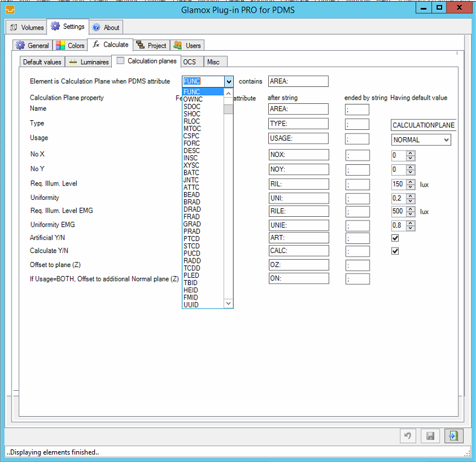Viewport: 476px width, 462px height.
Task: Click the exit door icon button
Action: coord(454,436)
